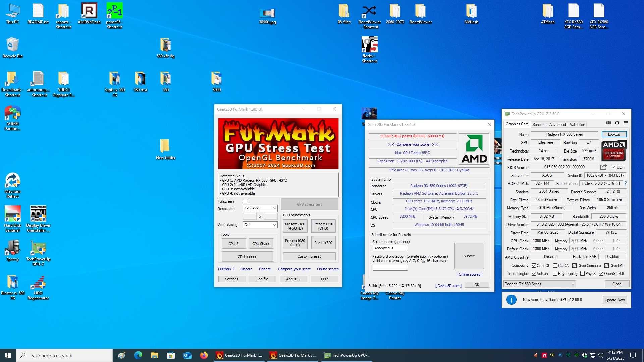Screen dimensions: 644x362
Task: Select the NVflash folder on desktop
Action: pyautogui.click(x=471, y=14)
